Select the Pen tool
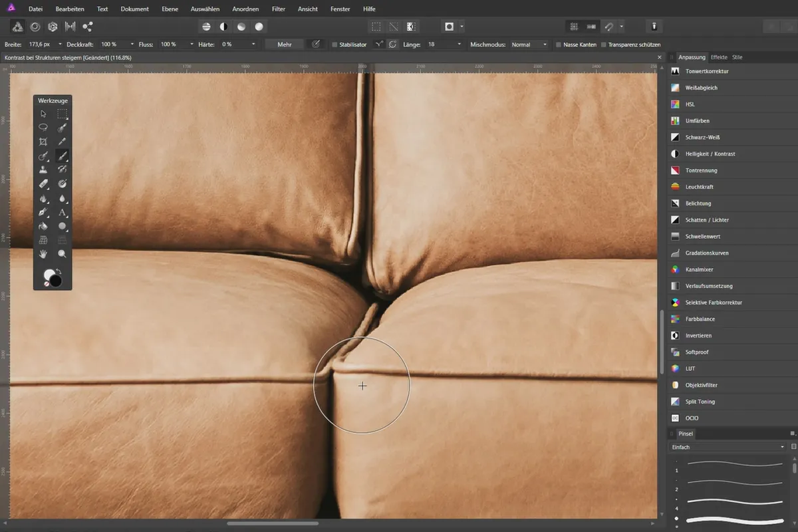 (43, 212)
